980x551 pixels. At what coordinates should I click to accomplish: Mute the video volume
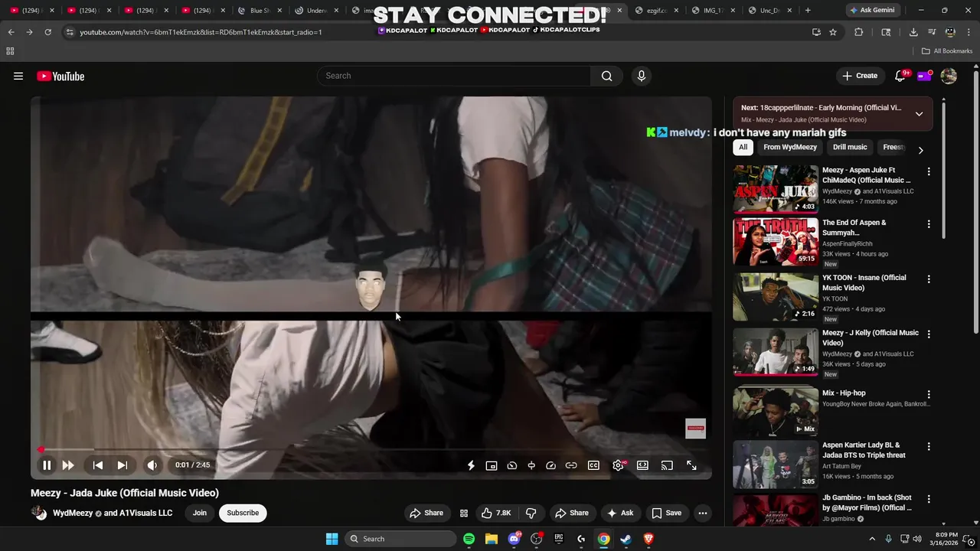click(152, 465)
